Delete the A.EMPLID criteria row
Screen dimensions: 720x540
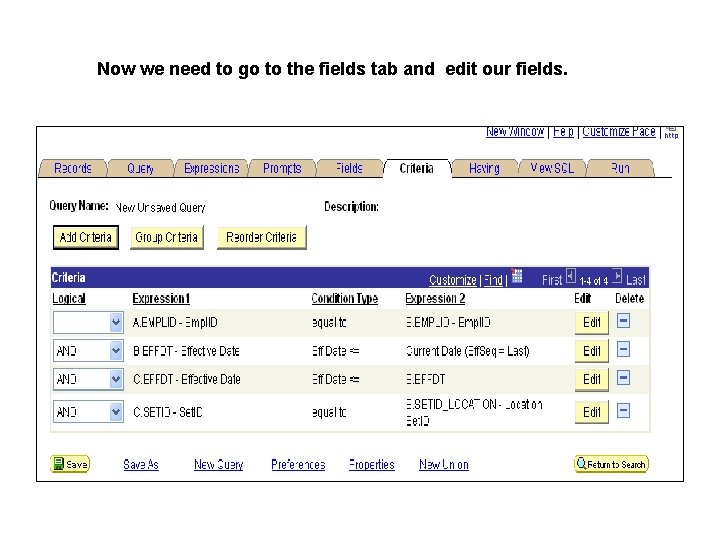tap(623, 321)
